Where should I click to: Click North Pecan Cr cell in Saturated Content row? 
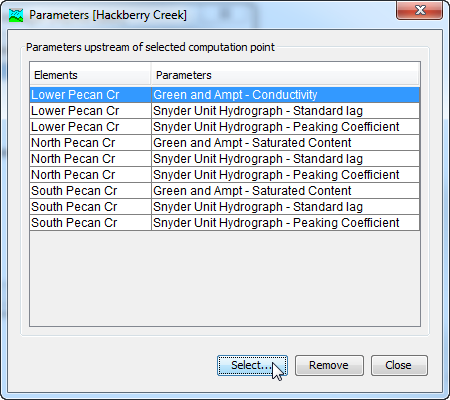tap(90, 143)
